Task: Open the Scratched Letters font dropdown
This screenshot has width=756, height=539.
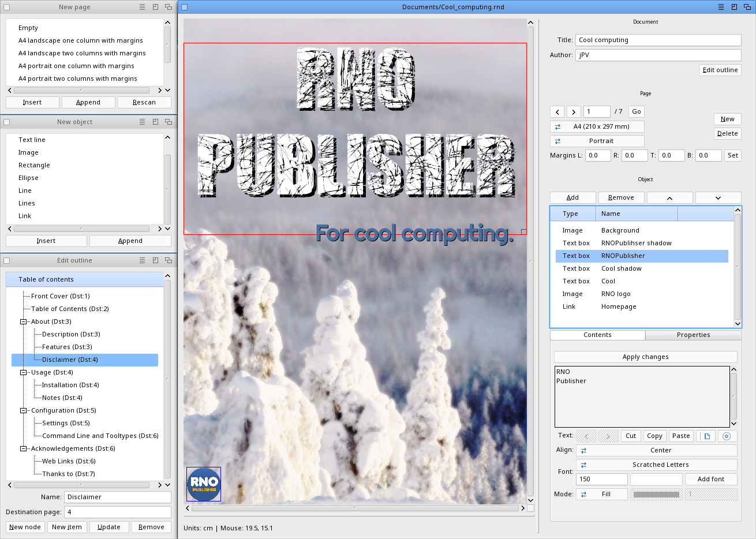Action: pos(656,465)
